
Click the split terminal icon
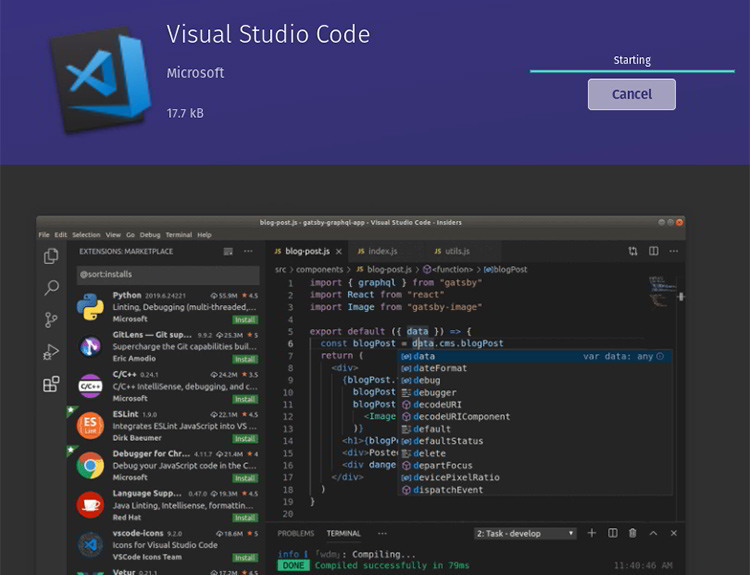pos(612,533)
